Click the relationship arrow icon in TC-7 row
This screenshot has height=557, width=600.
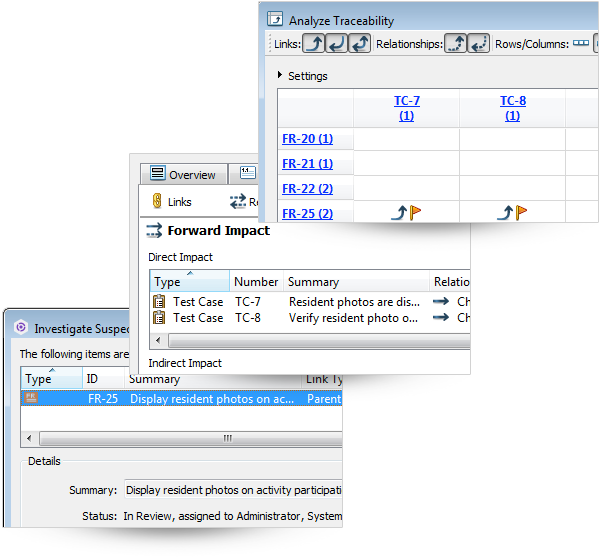click(x=441, y=301)
